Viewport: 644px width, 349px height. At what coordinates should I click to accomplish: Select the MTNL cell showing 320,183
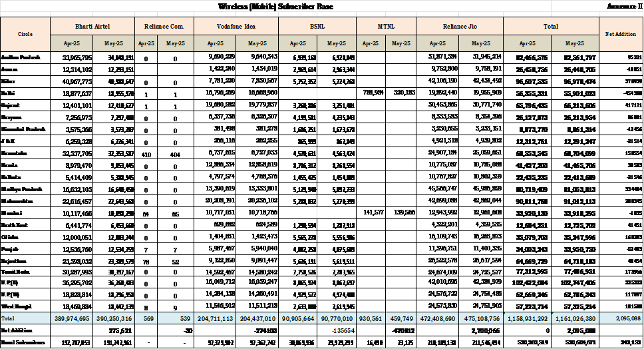[x=401, y=93]
